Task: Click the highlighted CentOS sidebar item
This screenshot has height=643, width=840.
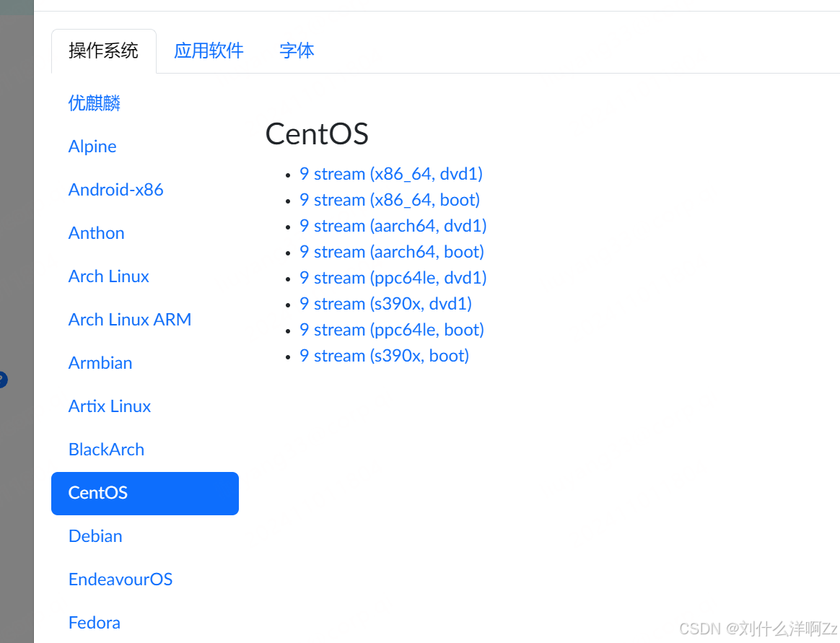Action: [144, 494]
